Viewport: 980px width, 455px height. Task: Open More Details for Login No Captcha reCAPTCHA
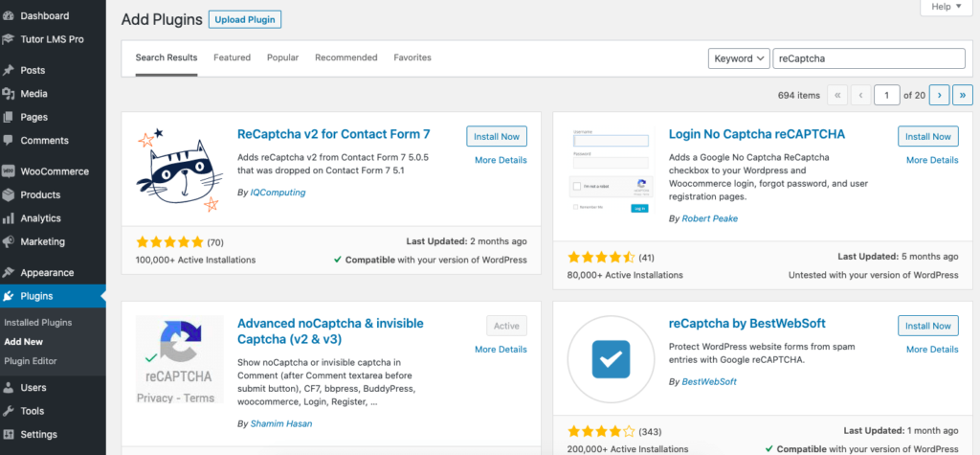pyautogui.click(x=932, y=160)
